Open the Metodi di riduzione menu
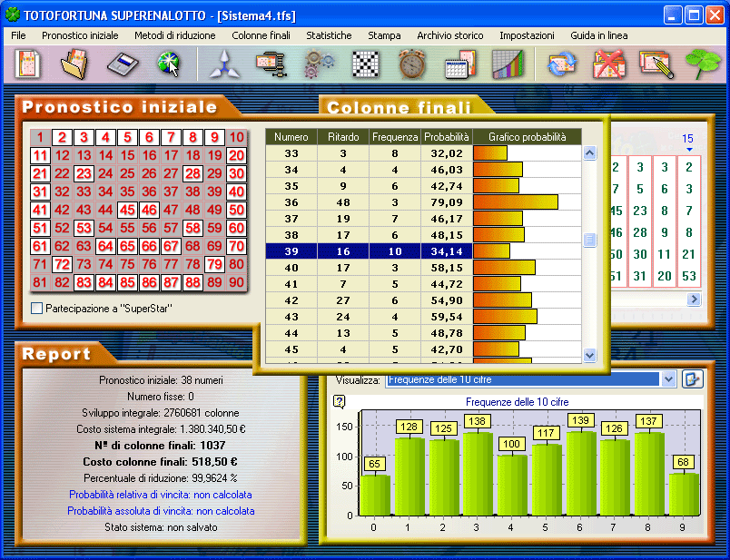 click(x=175, y=35)
